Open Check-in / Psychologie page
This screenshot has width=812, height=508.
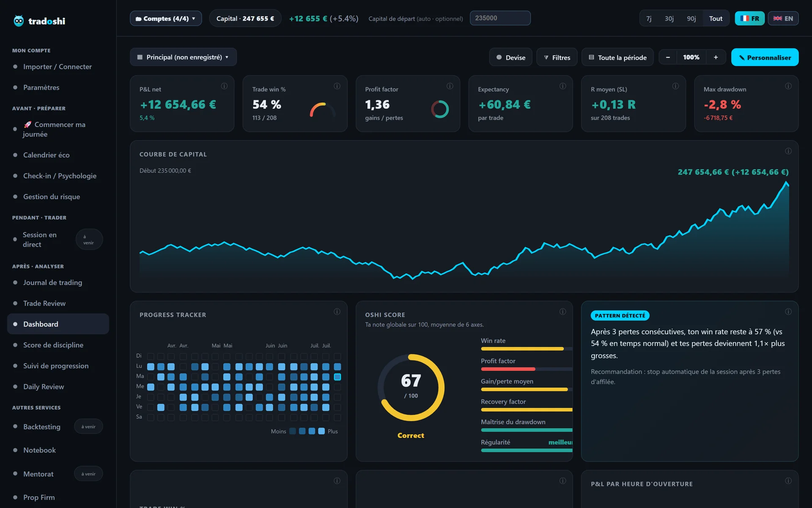pyautogui.click(x=58, y=176)
